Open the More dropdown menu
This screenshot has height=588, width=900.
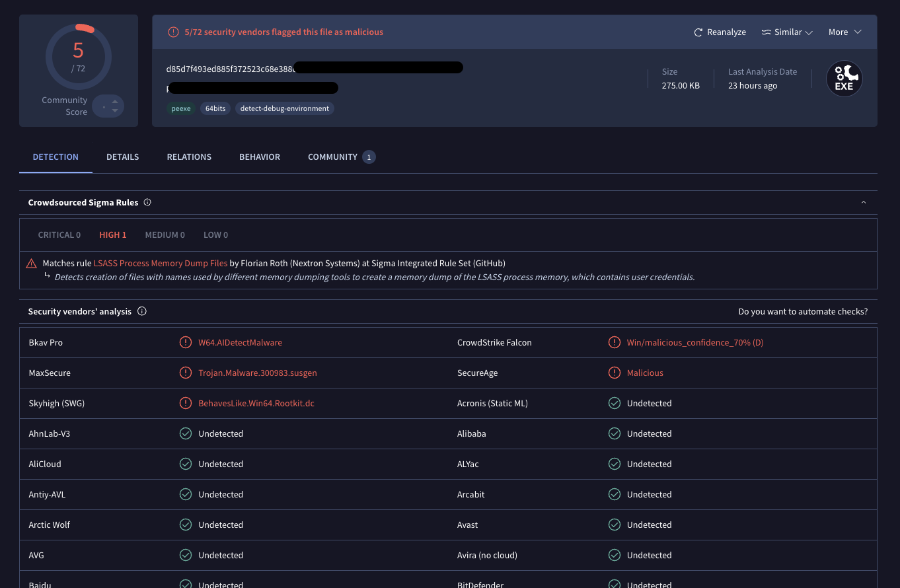[x=845, y=32]
